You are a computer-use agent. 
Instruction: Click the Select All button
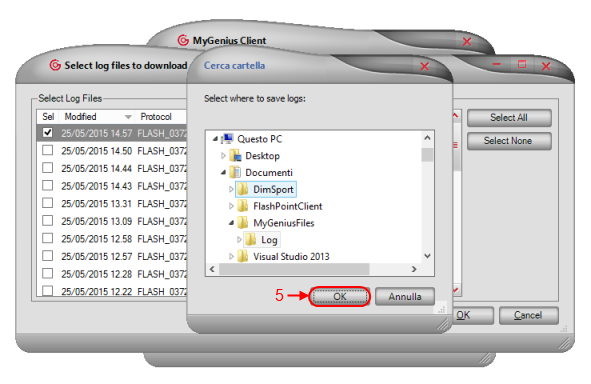[x=509, y=118]
